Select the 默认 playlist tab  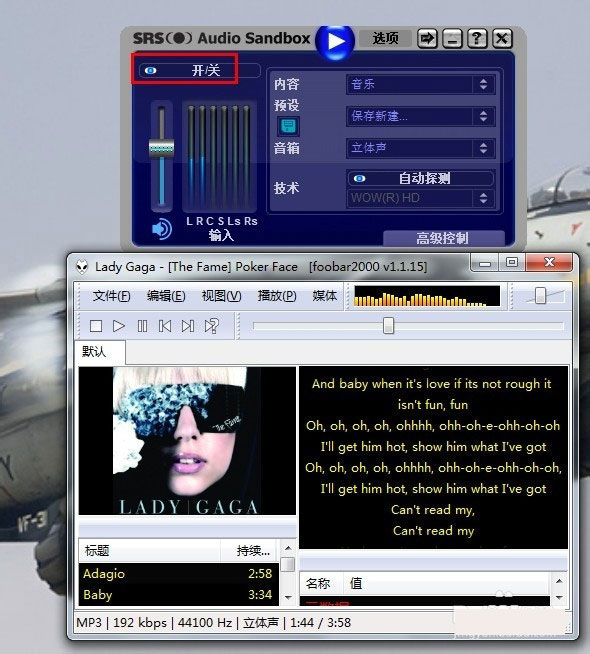point(100,352)
